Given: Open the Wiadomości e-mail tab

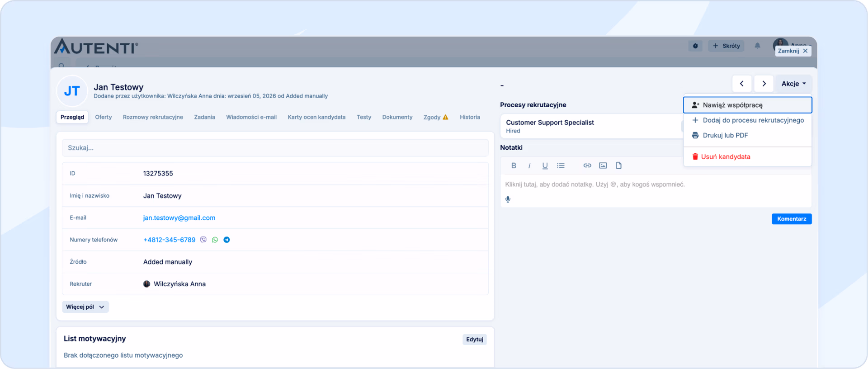Looking at the screenshot, I should pyautogui.click(x=251, y=117).
